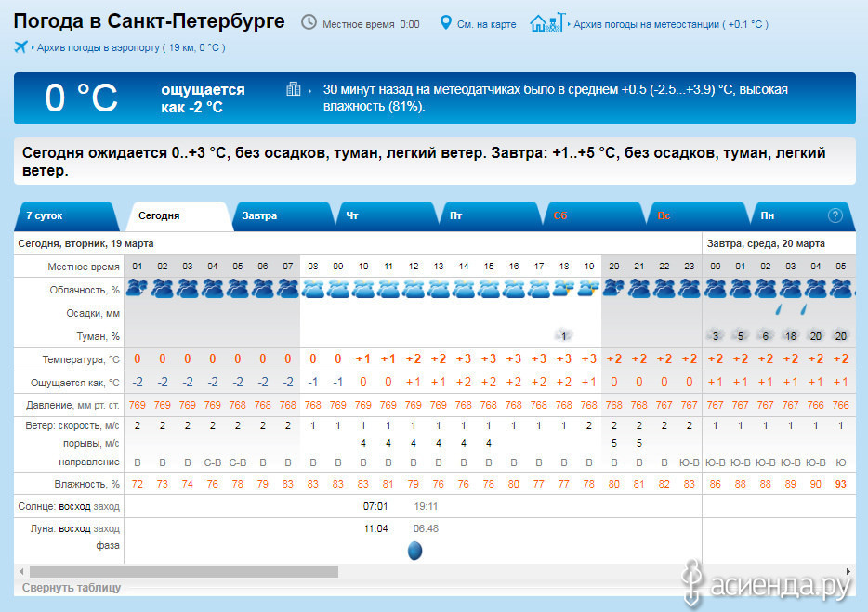
Task: Click the moon phase icon
Action: coord(414,551)
